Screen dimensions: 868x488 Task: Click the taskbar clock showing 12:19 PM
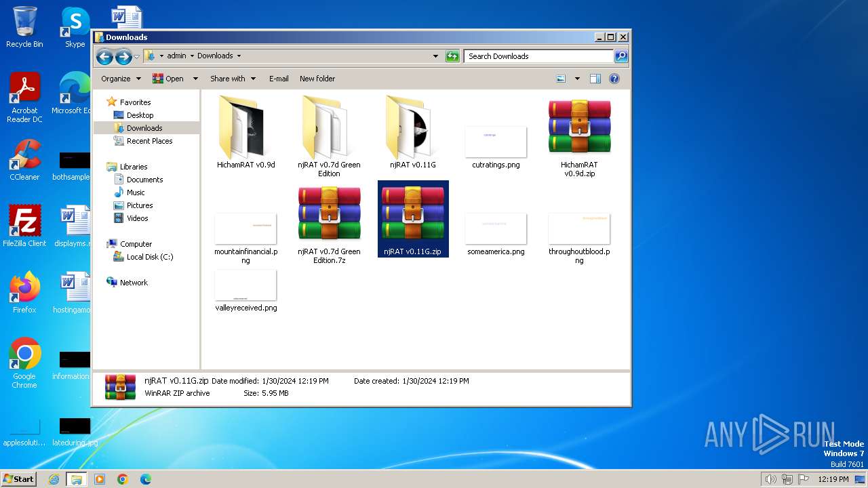(833, 479)
